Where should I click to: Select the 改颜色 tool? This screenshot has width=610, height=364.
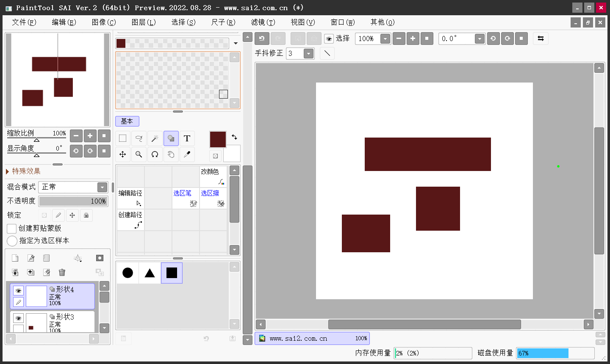tap(213, 176)
